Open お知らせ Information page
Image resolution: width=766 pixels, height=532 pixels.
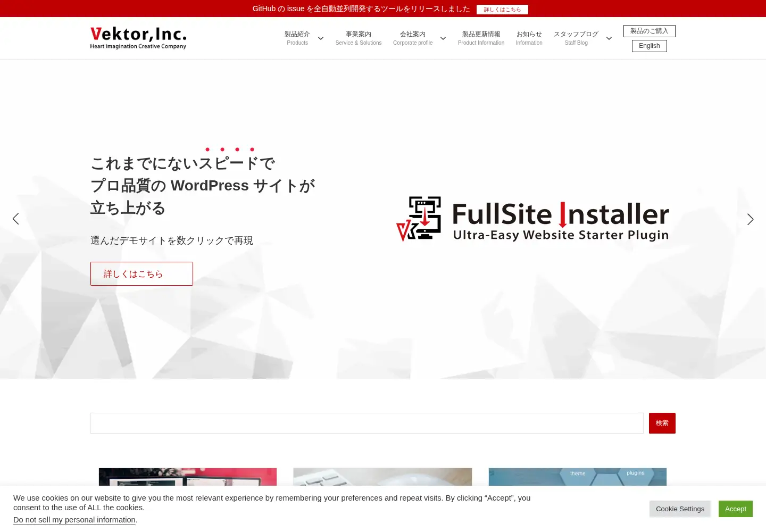pos(529,38)
